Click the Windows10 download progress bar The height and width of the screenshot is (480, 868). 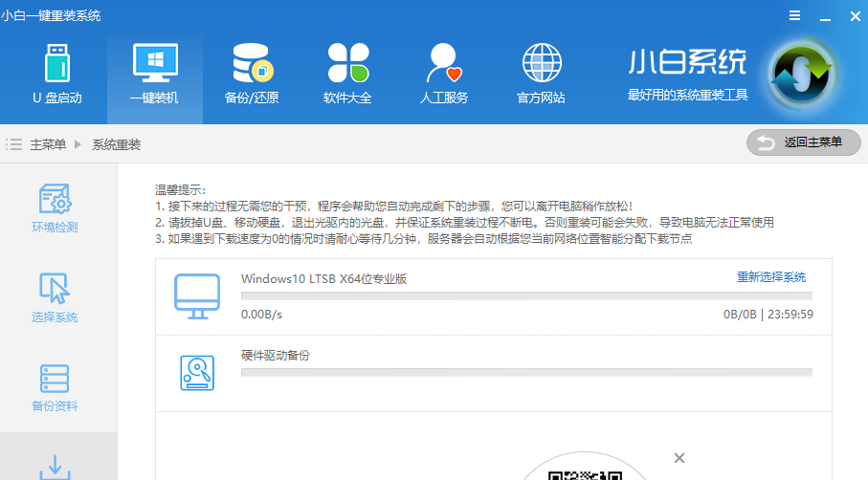[526, 296]
